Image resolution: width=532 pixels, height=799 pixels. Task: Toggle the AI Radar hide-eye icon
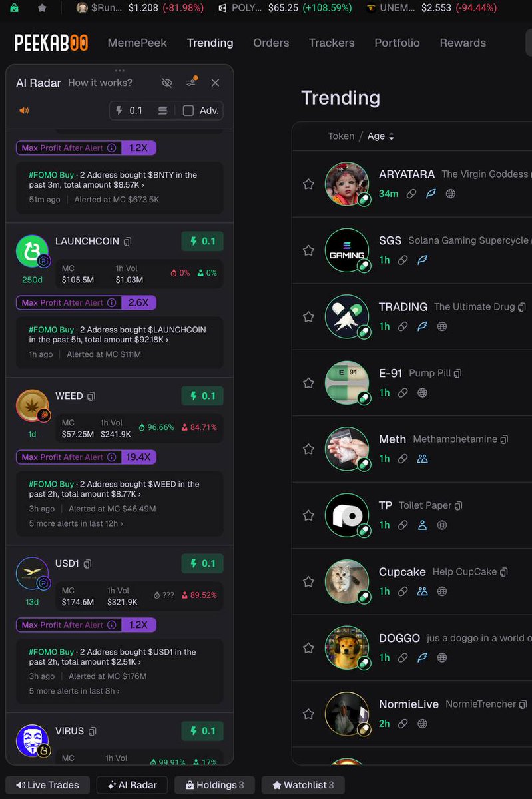[x=167, y=83]
